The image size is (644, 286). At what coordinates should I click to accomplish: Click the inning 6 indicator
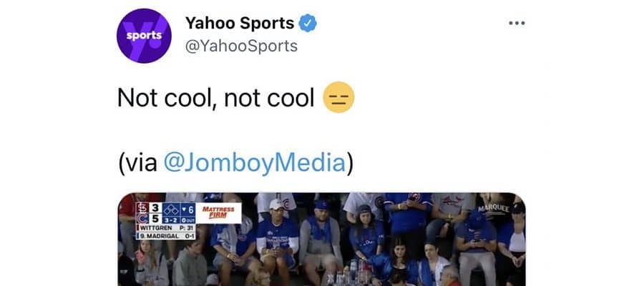[188, 209]
